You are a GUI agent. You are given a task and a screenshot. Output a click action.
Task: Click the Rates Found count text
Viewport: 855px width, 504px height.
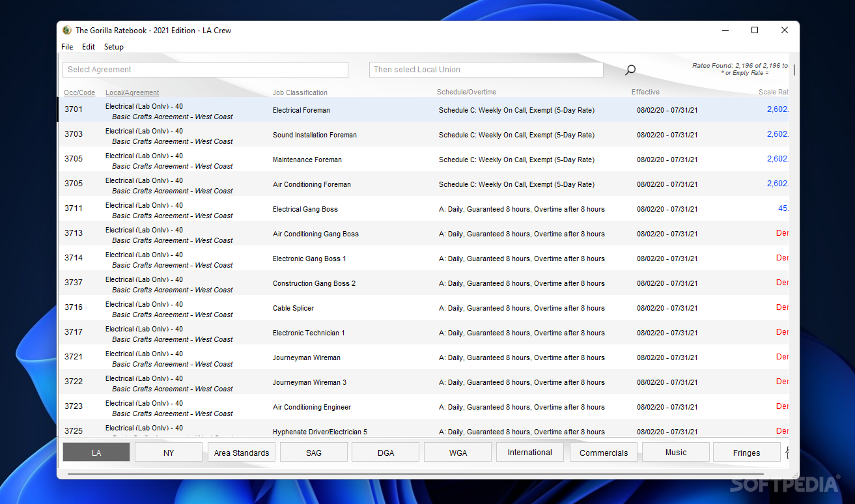(x=740, y=66)
